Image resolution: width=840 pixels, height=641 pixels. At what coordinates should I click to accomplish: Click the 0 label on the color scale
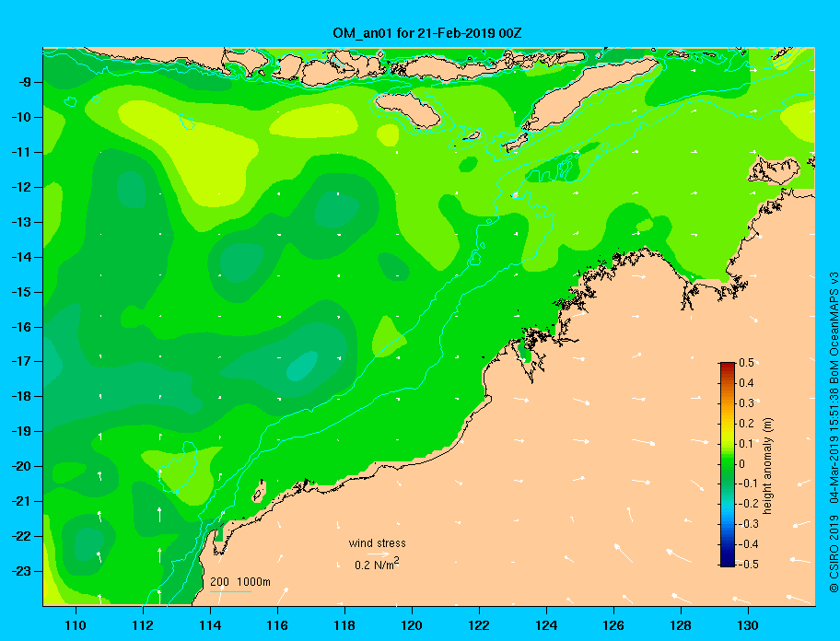742,464
